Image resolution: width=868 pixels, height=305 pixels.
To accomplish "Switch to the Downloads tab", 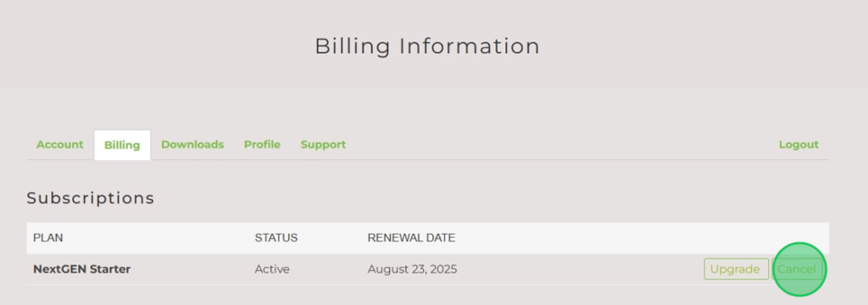I will pyautogui.click(x=192, y=145).
